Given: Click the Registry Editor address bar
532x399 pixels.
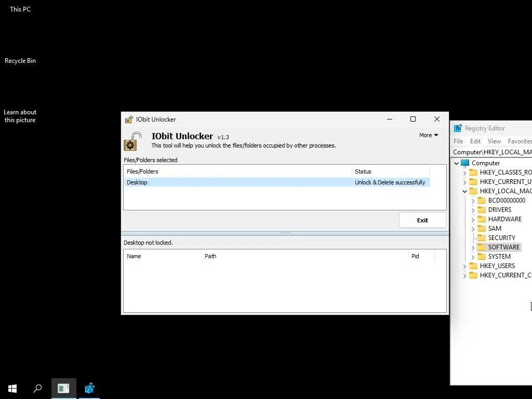Looking at the screenshot, I should (x=492, y=152).
